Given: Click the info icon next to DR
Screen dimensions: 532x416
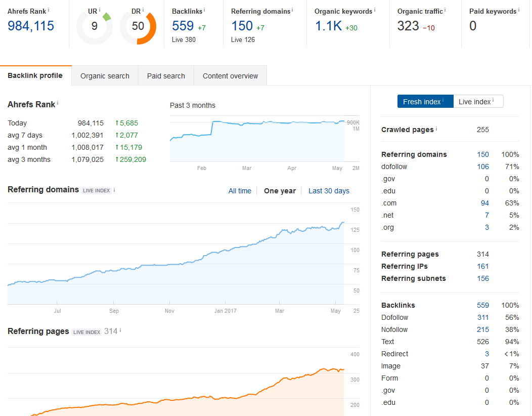Looking at the screenshot, I should 143,10.
